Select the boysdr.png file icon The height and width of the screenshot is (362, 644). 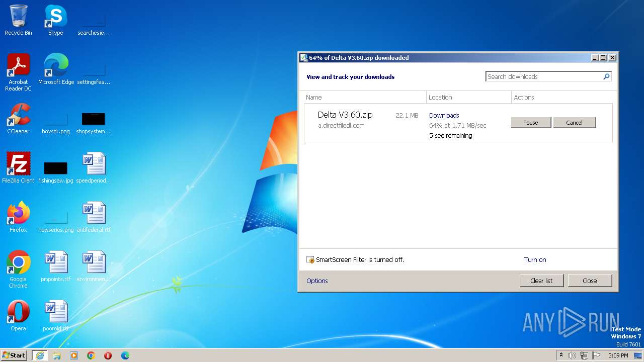pyautogui.click(x=55, y=122)
